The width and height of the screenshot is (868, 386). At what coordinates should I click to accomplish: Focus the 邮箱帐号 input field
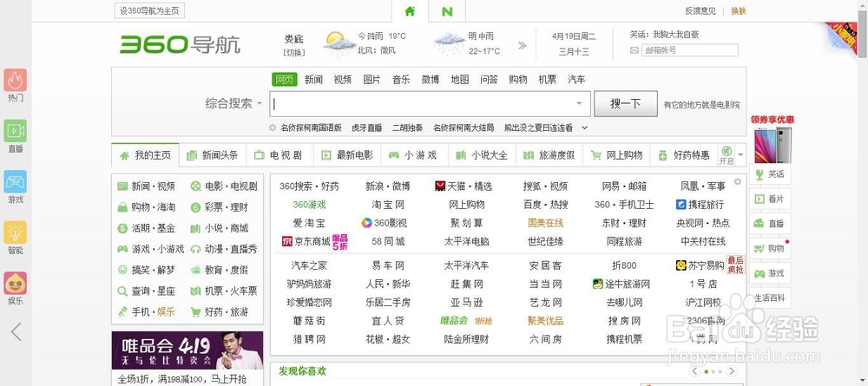[x=690, y=50]
